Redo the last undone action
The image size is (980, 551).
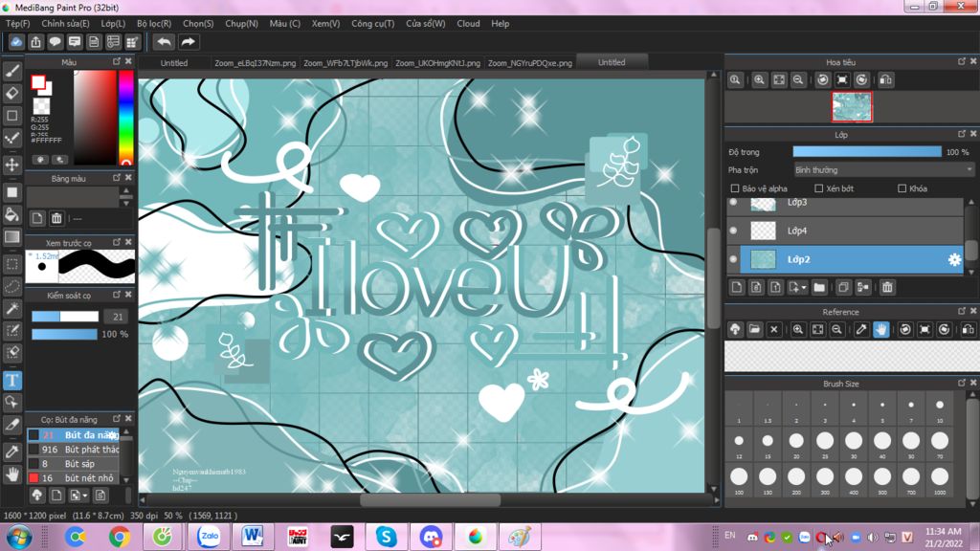188,42
